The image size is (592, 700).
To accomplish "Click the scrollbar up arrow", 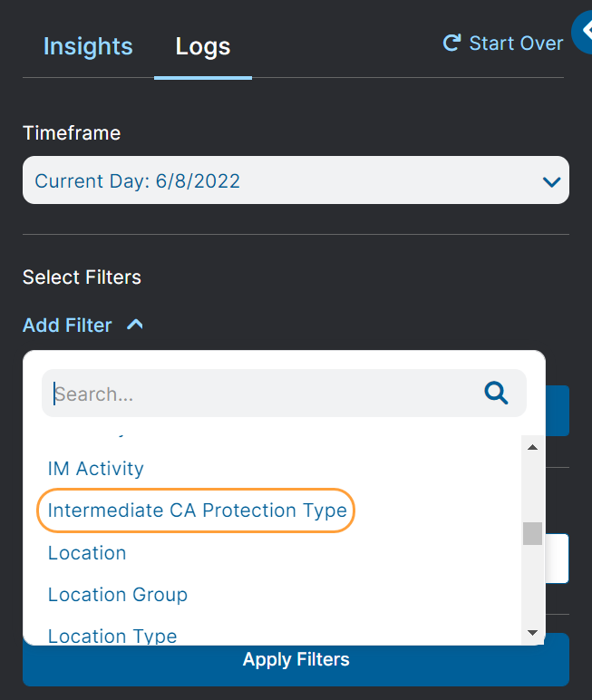I will point(532,448).
